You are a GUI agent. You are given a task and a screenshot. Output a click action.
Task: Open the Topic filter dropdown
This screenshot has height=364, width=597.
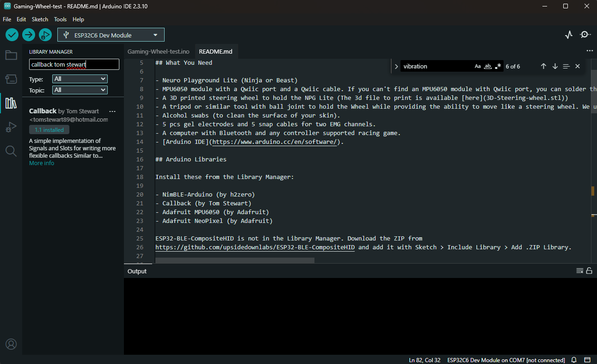[x=80, y=90]
